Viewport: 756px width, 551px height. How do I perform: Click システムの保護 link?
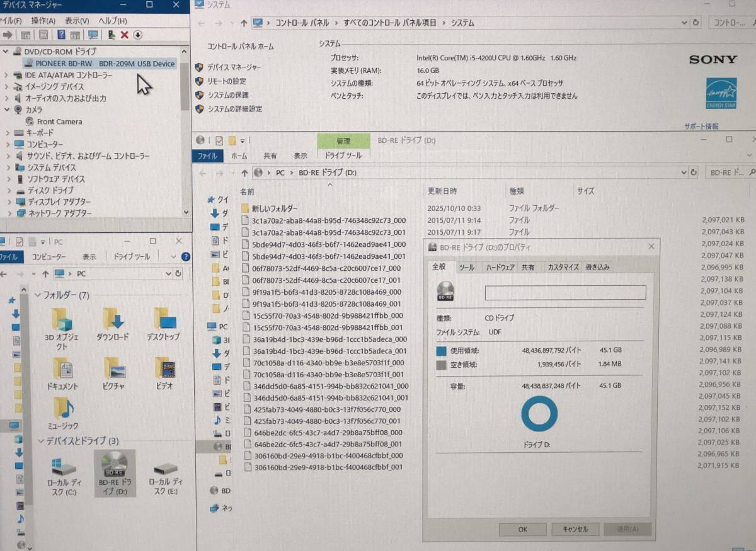[228, 95]
